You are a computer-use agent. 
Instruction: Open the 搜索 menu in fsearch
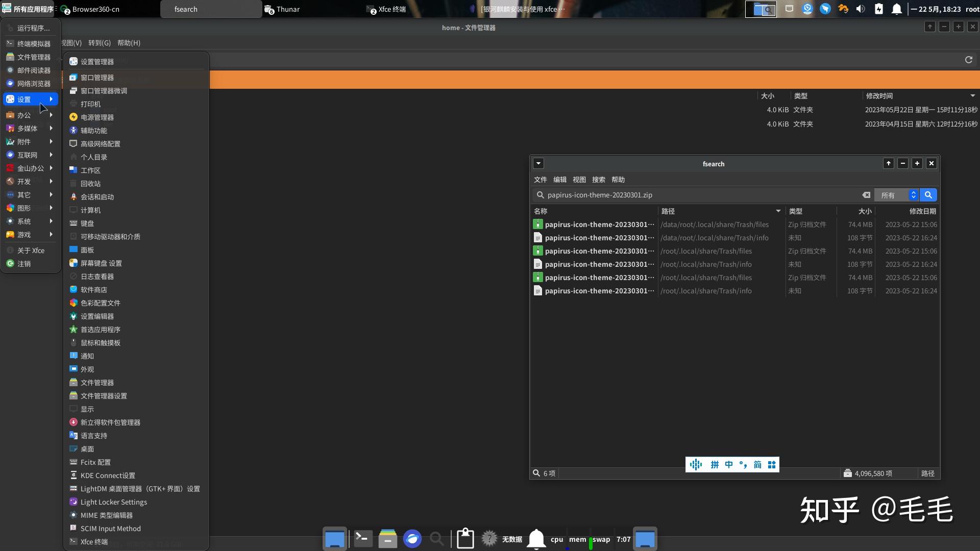click(x=599, y=180)
